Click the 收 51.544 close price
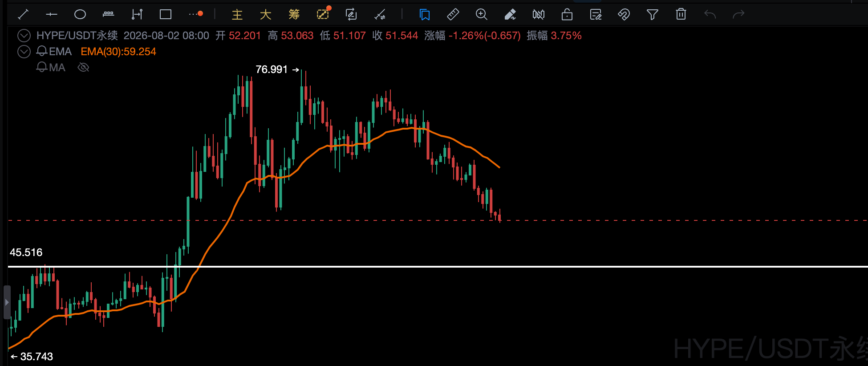This screenshot has width=868, height=366. [395, 36]
